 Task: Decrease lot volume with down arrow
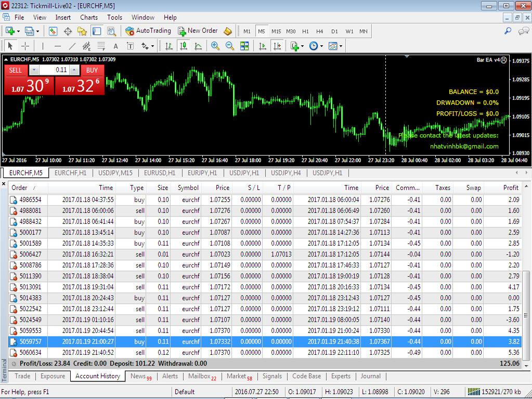(x=34, y=70)
